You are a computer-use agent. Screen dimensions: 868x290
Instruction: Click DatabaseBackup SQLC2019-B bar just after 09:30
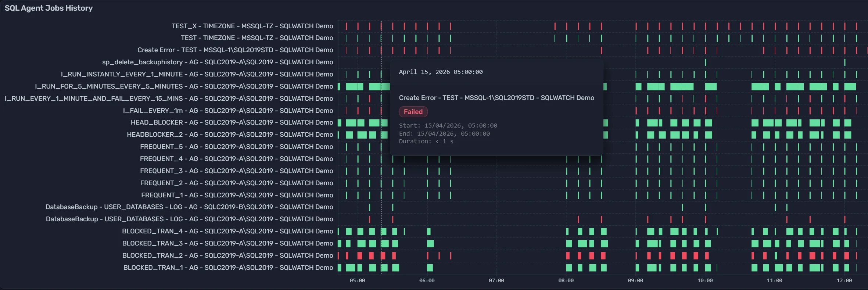pyautogui.click(x=682, y=207)
